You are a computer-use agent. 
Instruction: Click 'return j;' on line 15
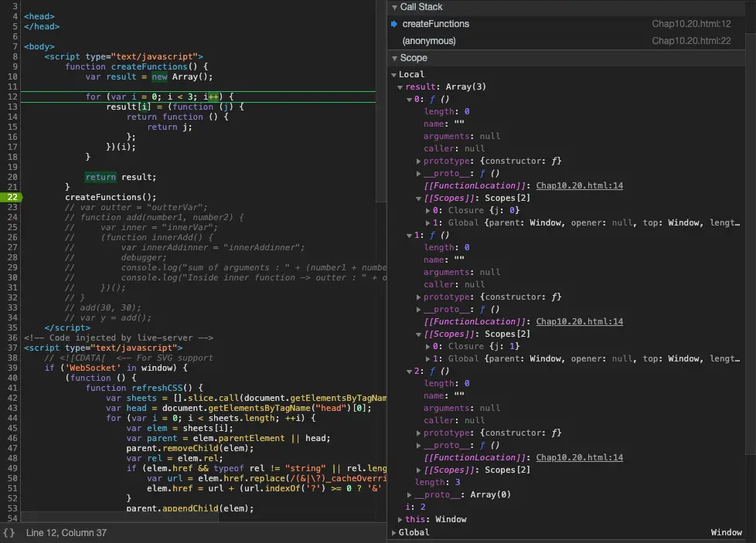coord(169,127)
